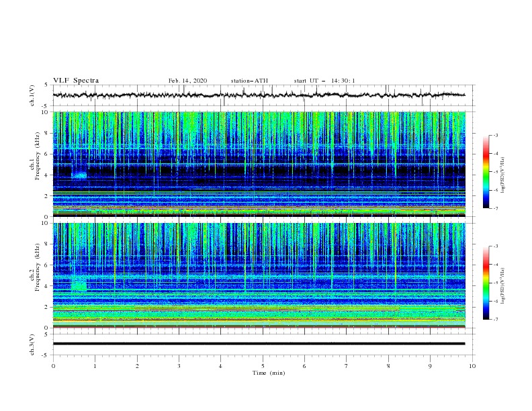Click the "ch.3(V)" waveform axis label
The image size is (532, 411).
pos(32,345)
